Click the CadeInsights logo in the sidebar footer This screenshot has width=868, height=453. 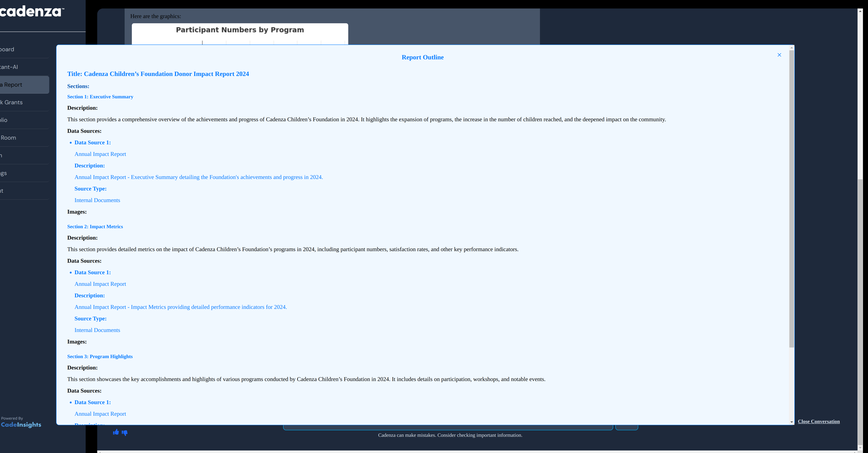[x=21, y=425]
